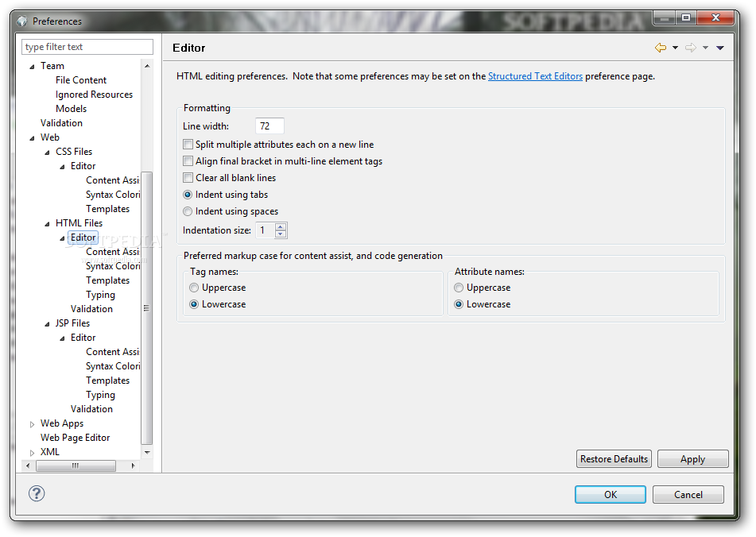Select Typing under JSP Files Editor
This screenshot has width=756, height=537.
100,395
